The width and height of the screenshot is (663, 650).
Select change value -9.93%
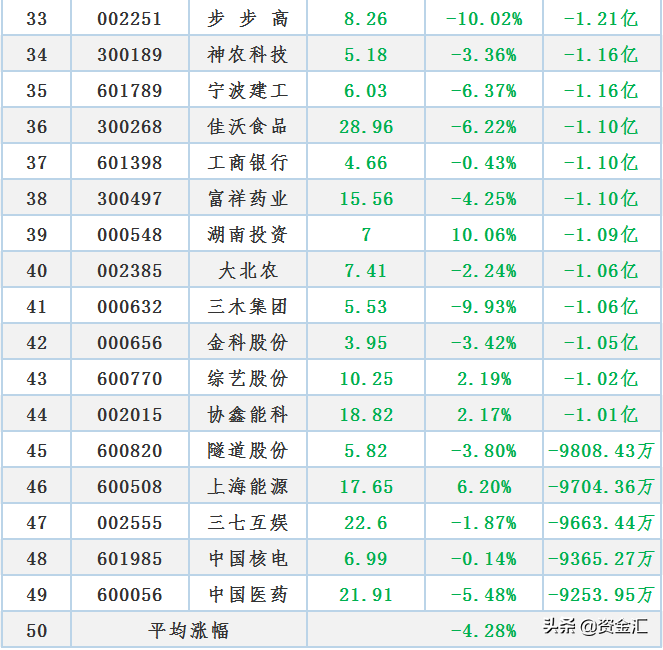pyautogui.click(x=484, y=307)
